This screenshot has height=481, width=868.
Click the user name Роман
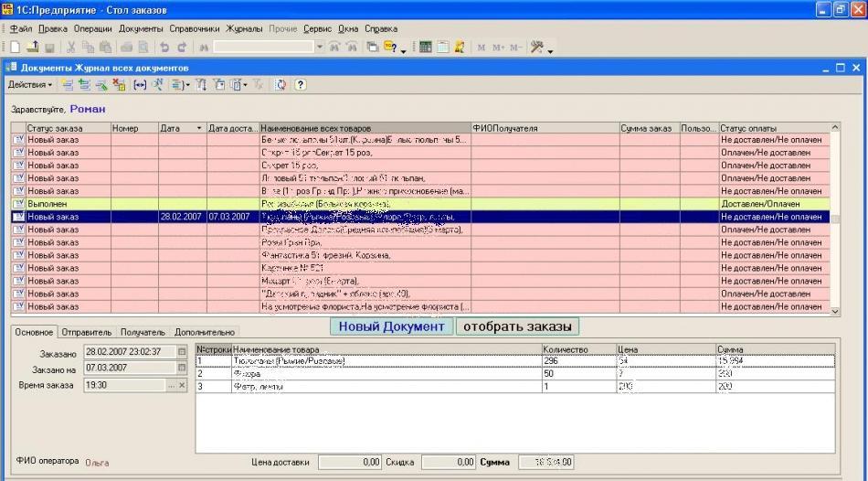click(88, 109)
